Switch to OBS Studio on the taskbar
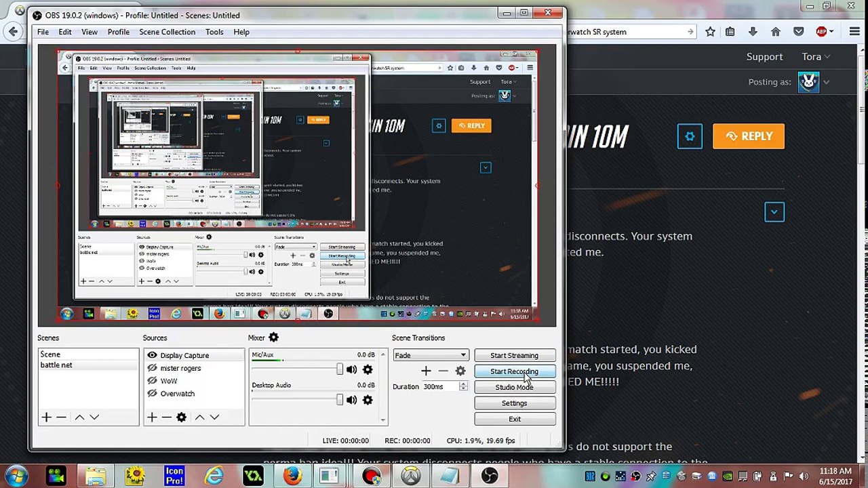This screenshot has width=868, height=488. (489, 476)
